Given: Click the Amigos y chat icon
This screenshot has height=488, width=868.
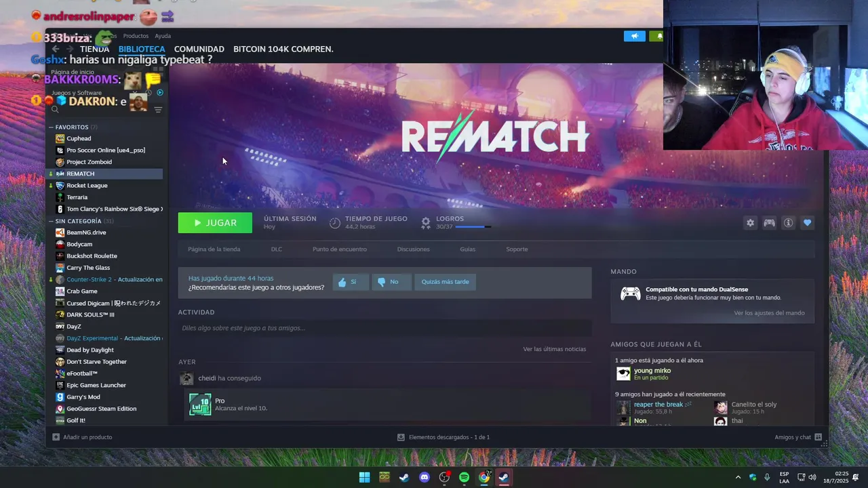Looking at the screenshot, I should click(818, 437).
